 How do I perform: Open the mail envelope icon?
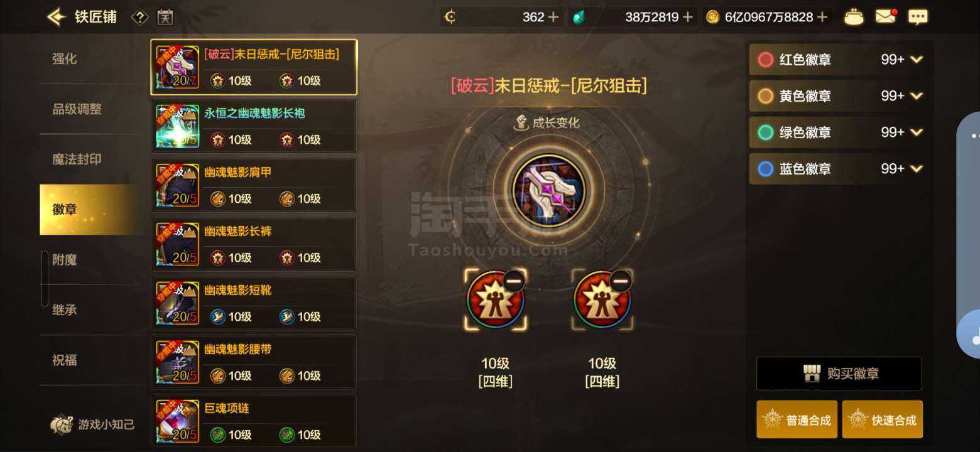tap(886, 17)
